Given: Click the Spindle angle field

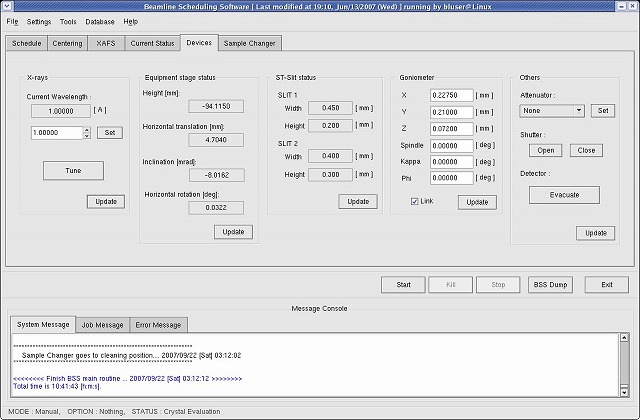Looking at the screenshot, I should click(x=451, y=146).
